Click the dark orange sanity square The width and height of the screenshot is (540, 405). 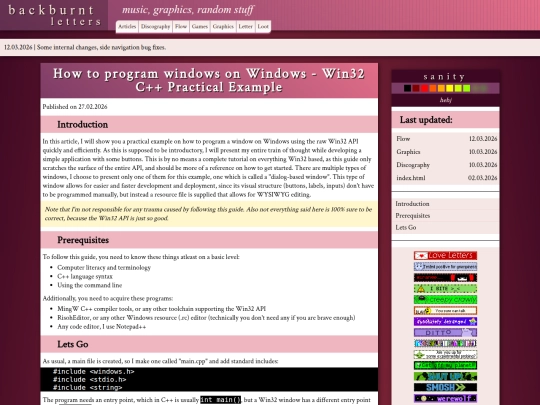point(433,88)
